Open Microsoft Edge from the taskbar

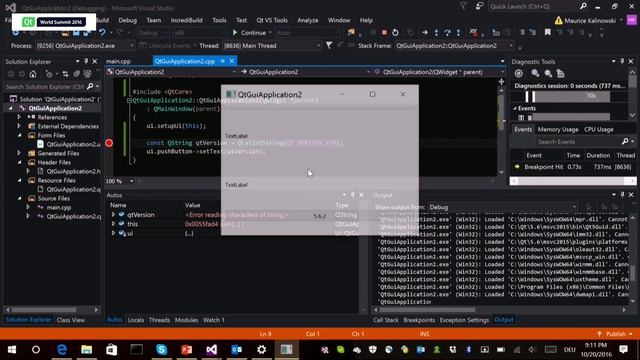click(x=62, y=350)
